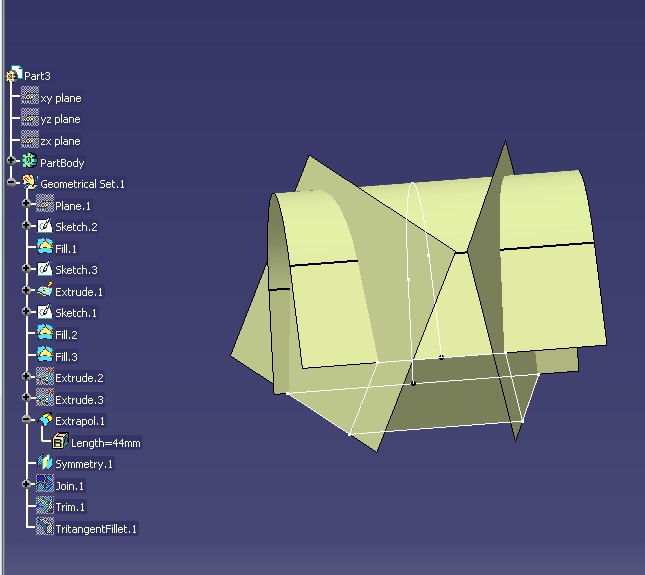645x575 pixels.
Task: Select the Trim.1 label
Action: 70,507
